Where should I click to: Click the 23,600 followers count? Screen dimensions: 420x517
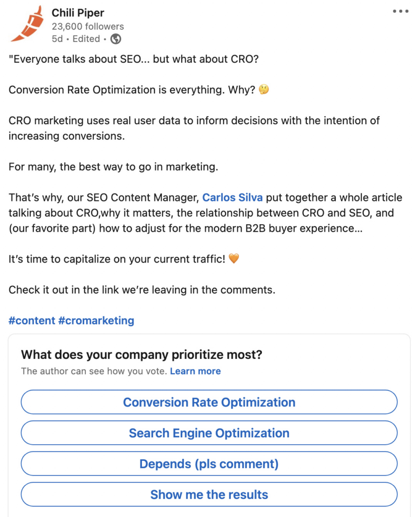click(x=88, y=26)
